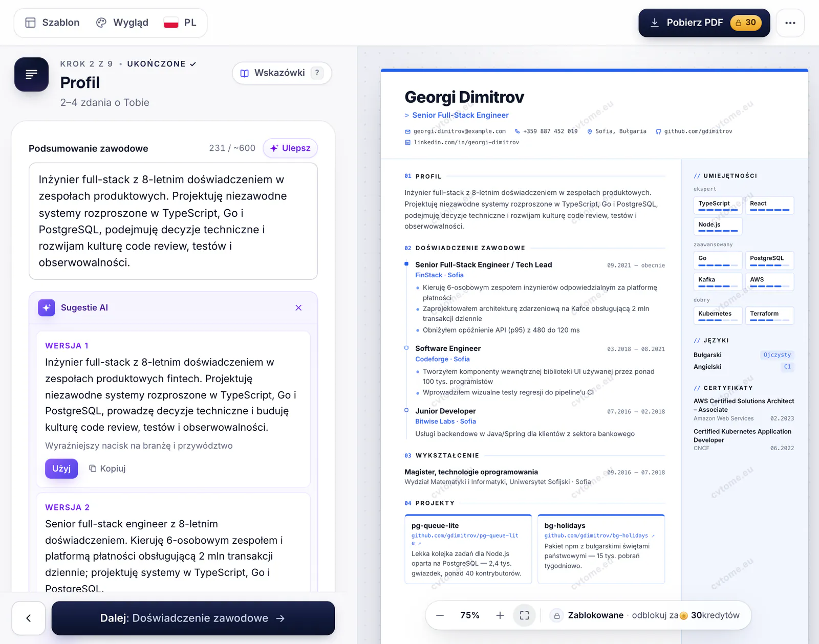Open the Wygląd appearance palette
The height and width of the screenshot is (644, 819).
coord(122,23)
